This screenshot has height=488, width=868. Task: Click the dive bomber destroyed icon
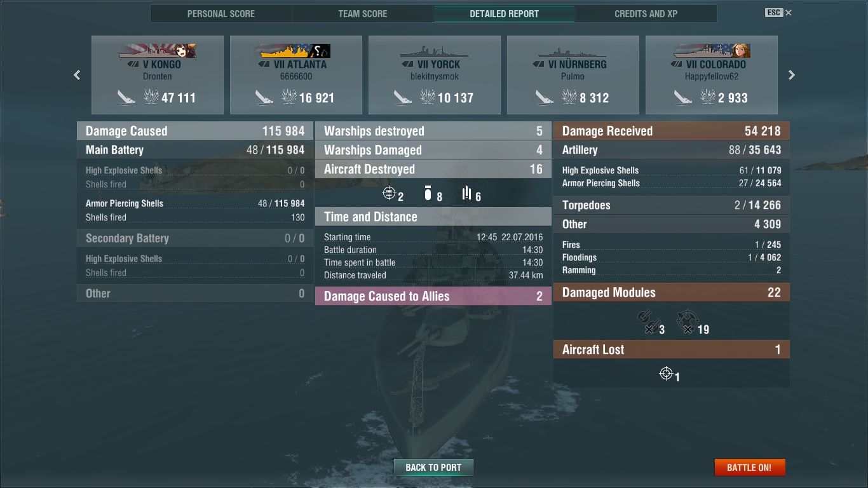[x=428, y=193]
